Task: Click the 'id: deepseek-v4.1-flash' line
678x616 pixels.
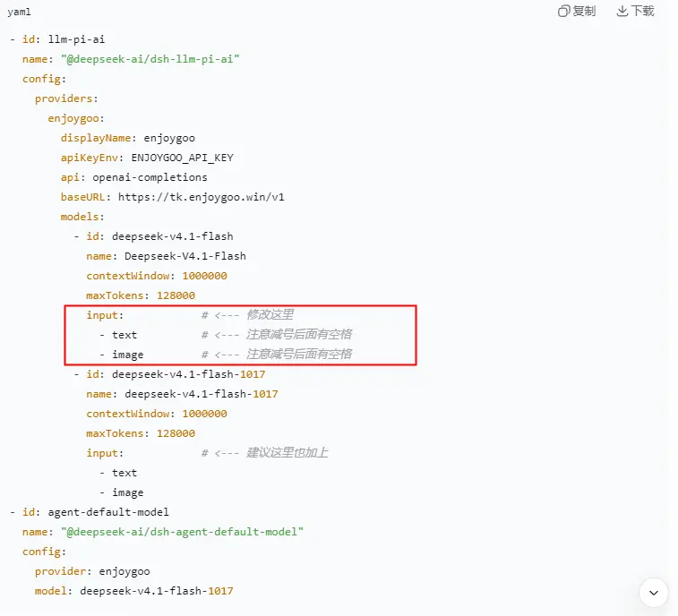Action: coord(159,236)
